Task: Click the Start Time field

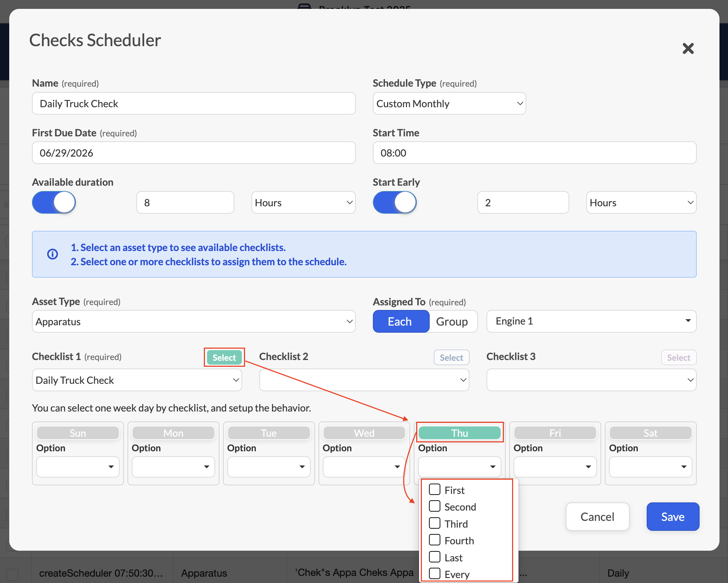Action: click(x=534, y=153)
